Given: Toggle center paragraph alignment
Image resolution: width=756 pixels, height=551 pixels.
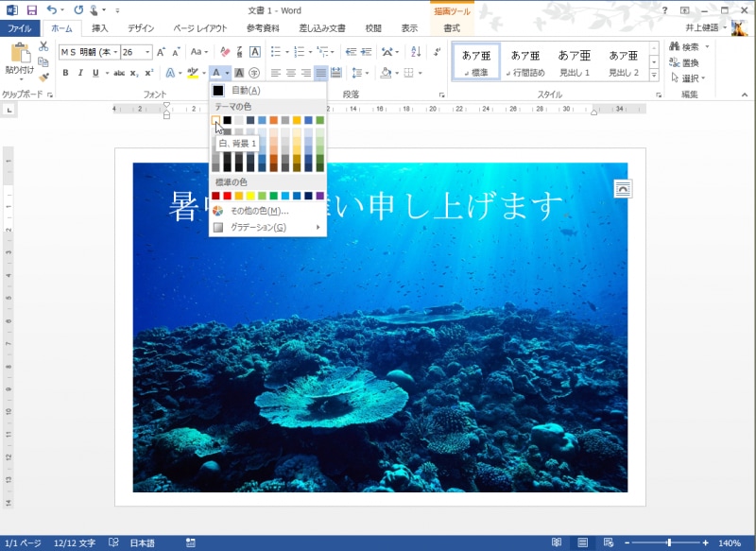Looking at the screenshot, I should [289, 73].
